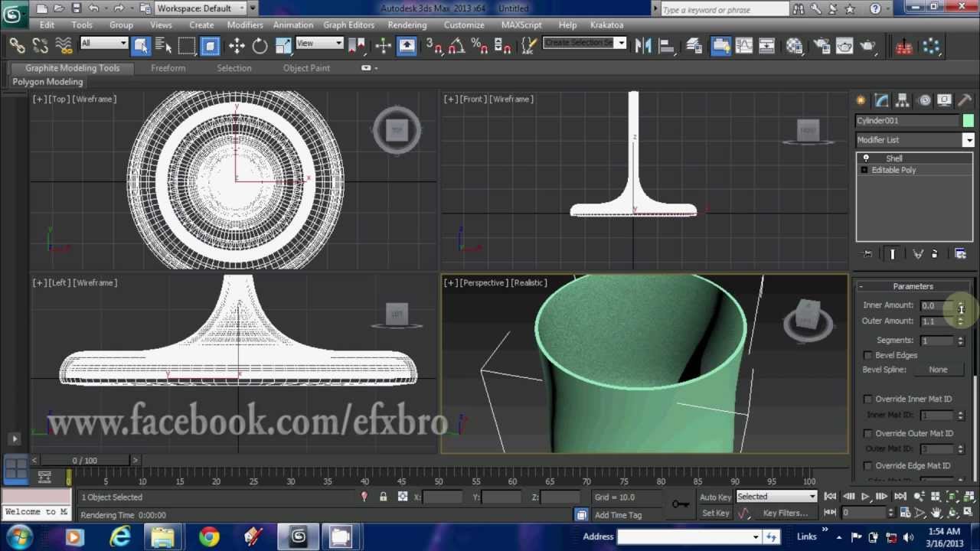
Task: Activate the Bind to Space Warp tool
Action: [64, 46]
